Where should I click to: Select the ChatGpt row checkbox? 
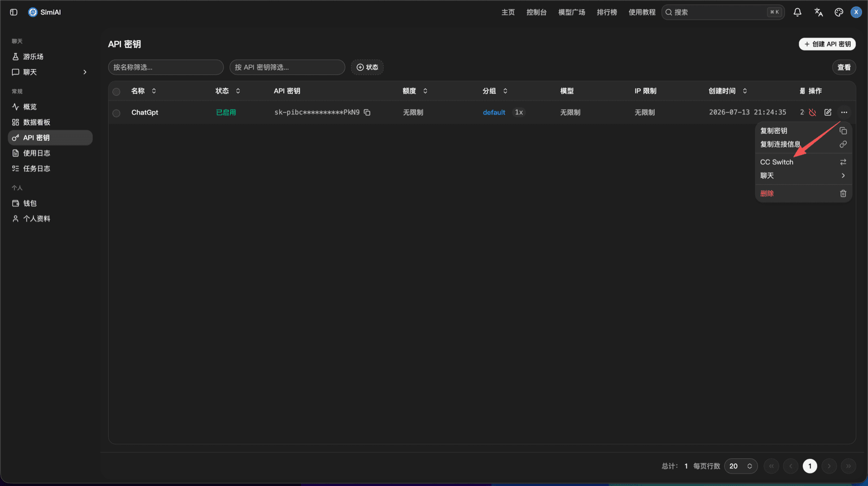116,113
